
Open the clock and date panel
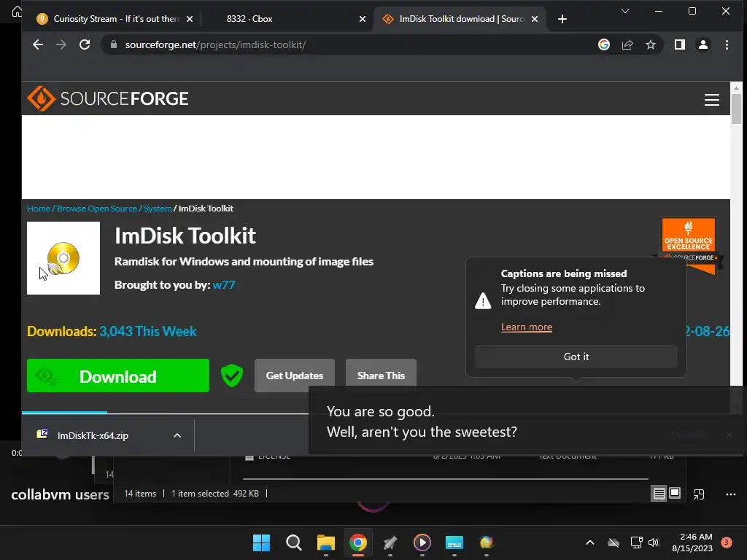coord(692,542)
